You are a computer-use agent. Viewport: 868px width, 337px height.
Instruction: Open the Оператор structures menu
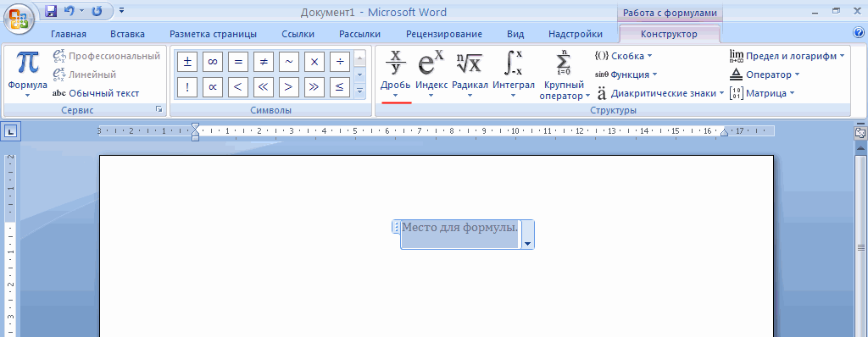coord(765,75)
